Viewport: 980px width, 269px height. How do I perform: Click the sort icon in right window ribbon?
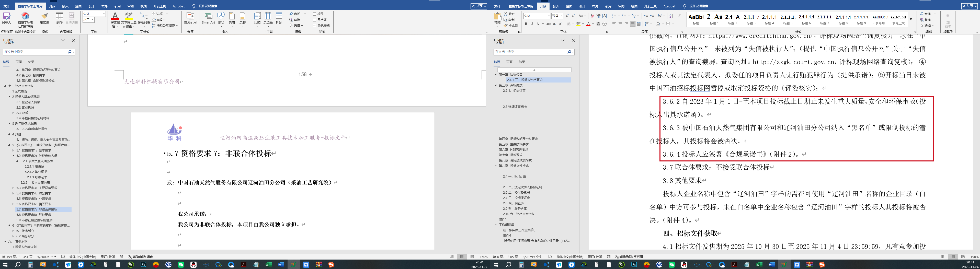click(671, 16)
